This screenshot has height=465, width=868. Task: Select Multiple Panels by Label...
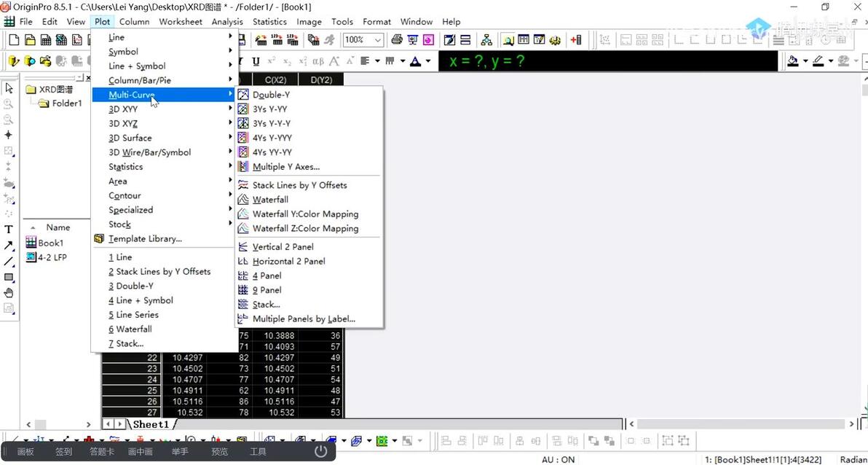309,319
